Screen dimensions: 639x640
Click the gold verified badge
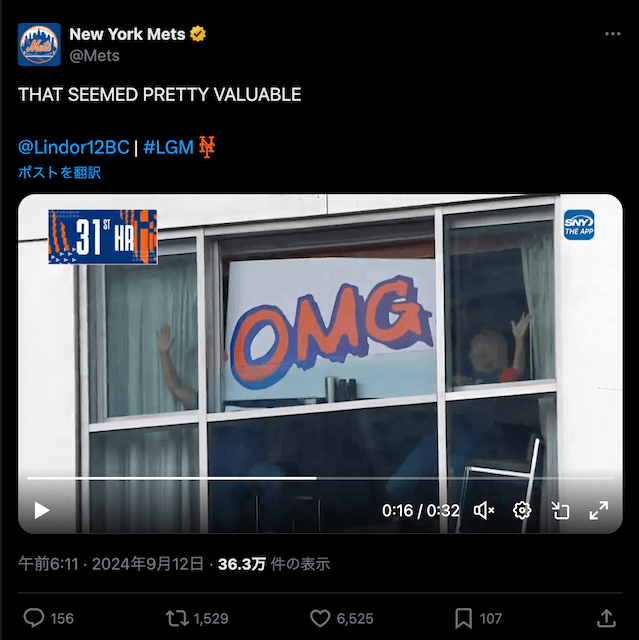(198, 34)
